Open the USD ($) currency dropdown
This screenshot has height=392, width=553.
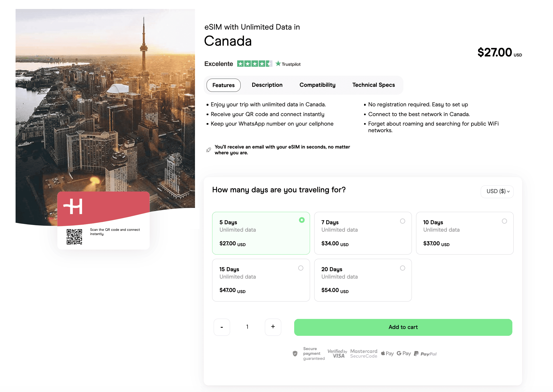click(x=497, y=192)
